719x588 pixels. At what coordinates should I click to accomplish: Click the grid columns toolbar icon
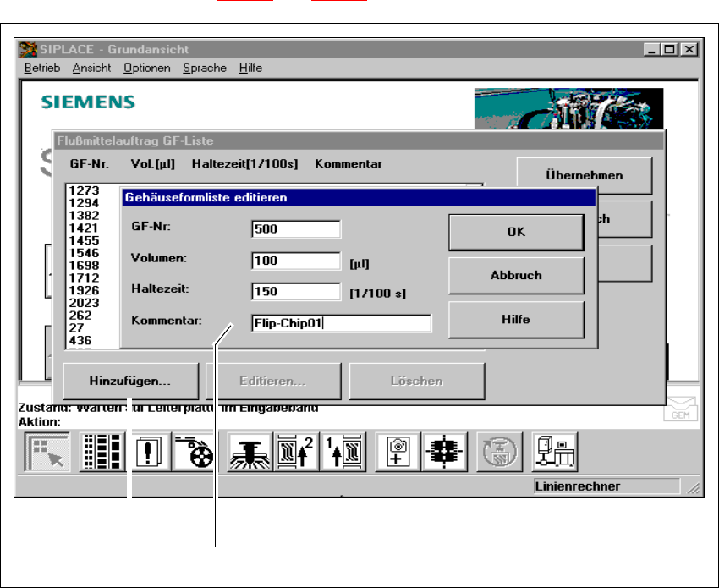tap(102, 451)
